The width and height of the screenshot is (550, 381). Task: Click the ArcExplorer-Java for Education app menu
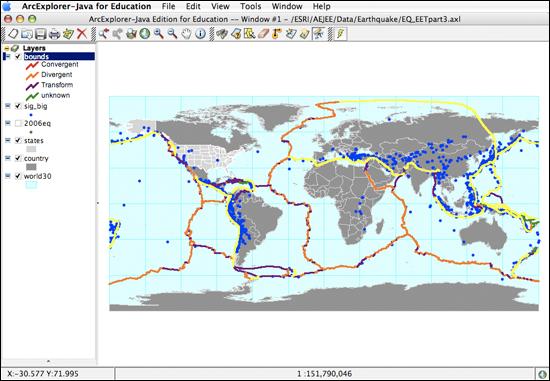coord(87,6)
